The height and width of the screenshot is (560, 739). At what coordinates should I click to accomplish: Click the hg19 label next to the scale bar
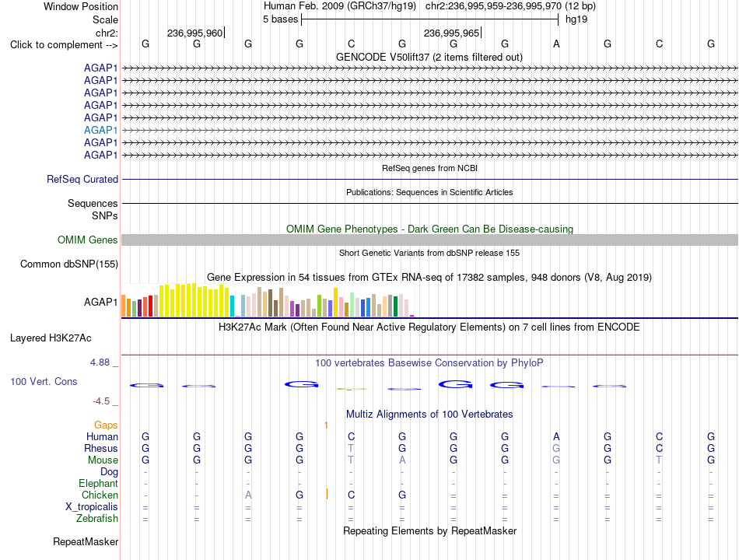point(576,19)
